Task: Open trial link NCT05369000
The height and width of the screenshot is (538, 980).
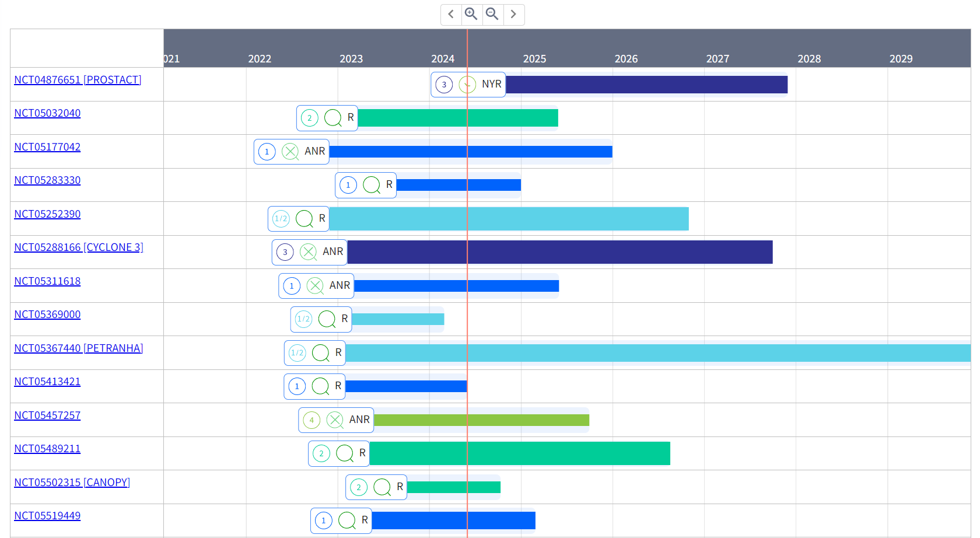Action: tap(47, 315)
